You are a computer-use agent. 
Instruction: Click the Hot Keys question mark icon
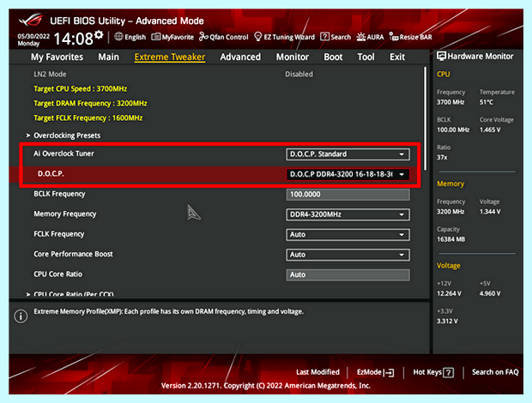pos(449,373)
